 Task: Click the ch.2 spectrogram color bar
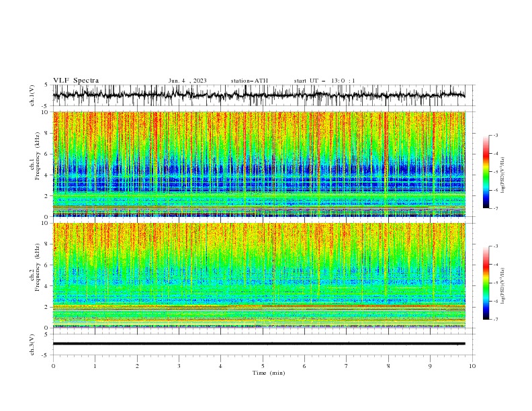tap(486, 283)
